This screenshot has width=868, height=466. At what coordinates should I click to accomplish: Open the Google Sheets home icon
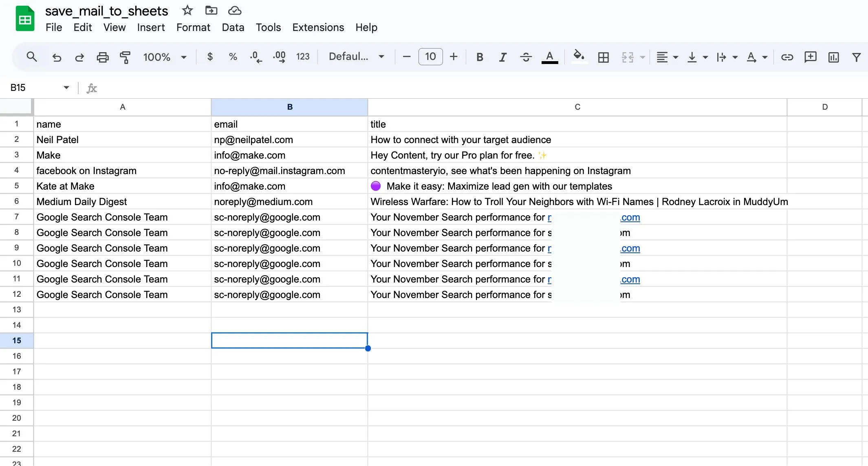25,19
